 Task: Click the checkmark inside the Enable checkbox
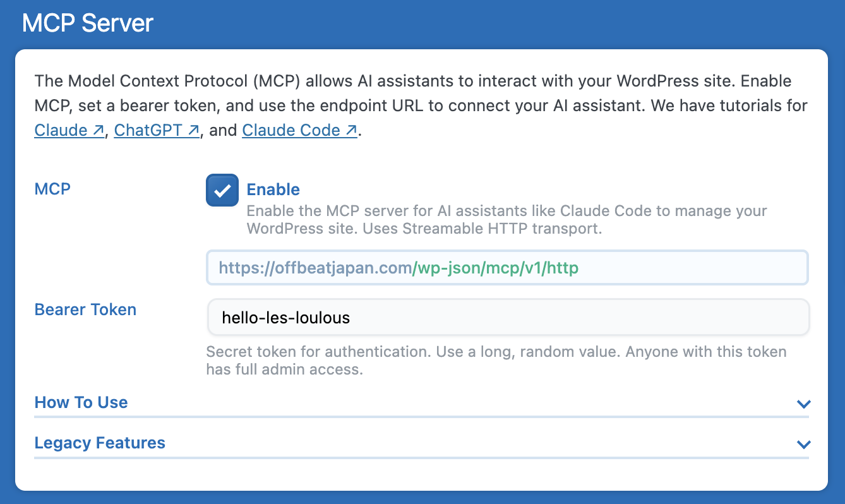pos(222,189)
